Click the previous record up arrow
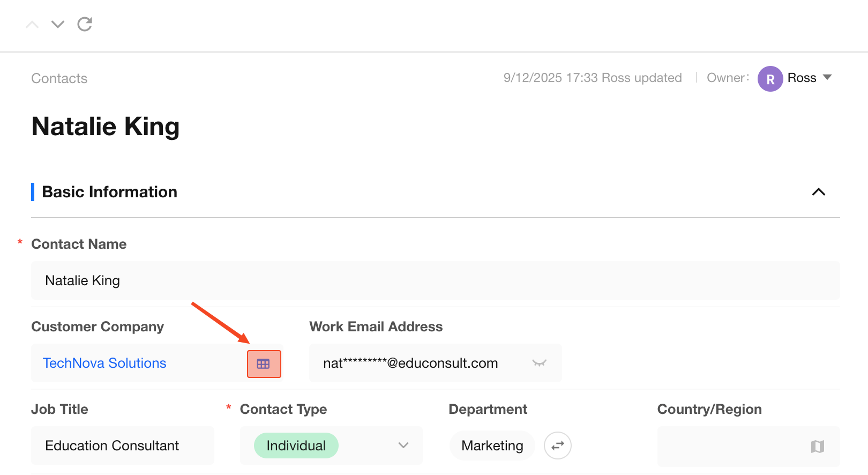The image size is (868, 475). pos(32,25)
